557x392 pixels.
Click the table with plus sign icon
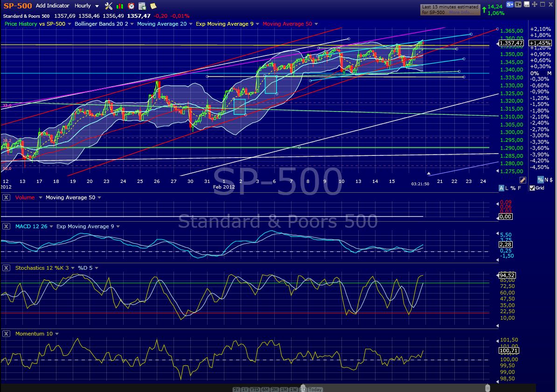point(142,6)
